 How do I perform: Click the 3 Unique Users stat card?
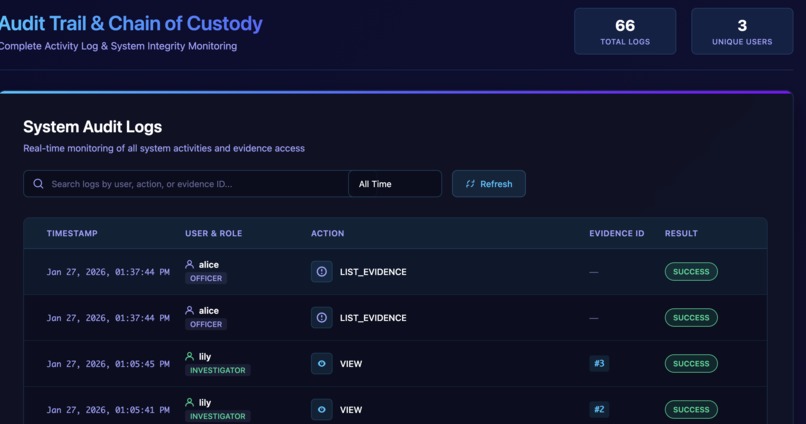click(x=742, y=31)
